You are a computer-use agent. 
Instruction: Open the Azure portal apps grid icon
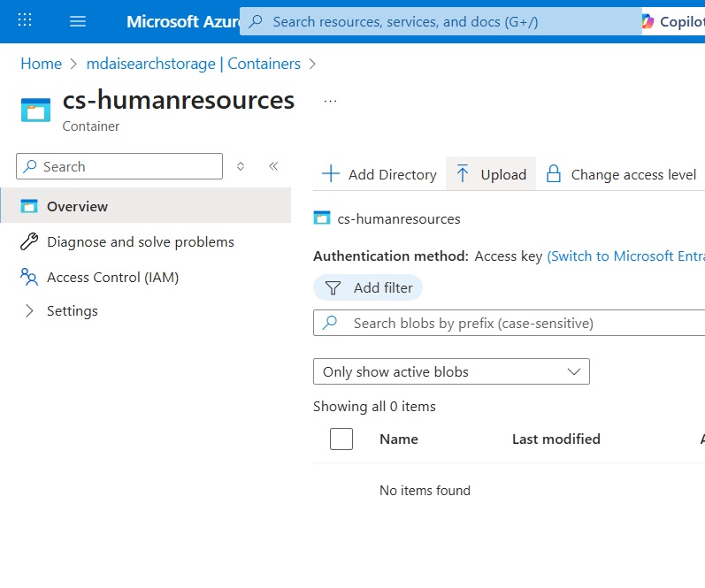[x=24, y=20]
